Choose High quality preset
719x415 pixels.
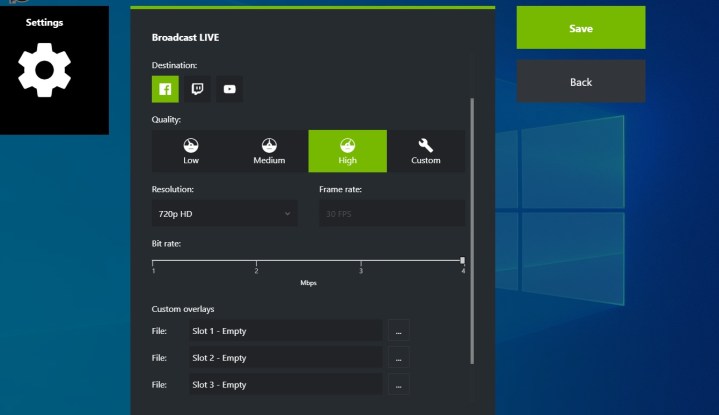[347, 151]
